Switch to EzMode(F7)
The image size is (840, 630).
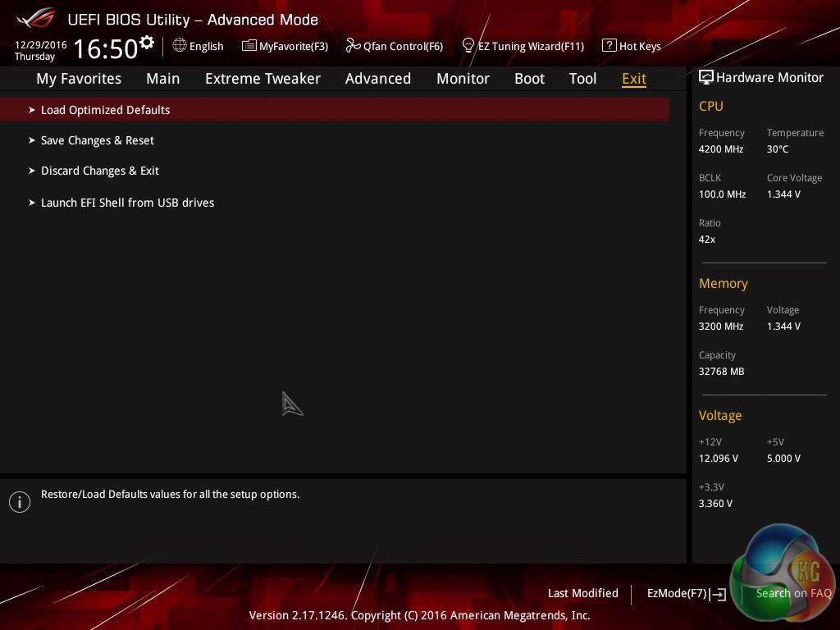click(x=677, y=593)
